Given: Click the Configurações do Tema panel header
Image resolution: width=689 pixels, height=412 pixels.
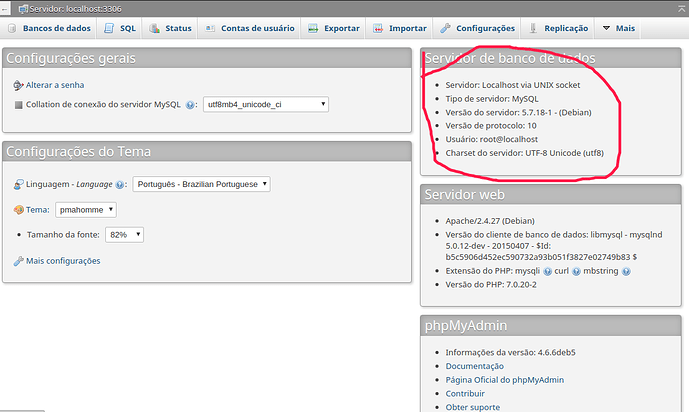Looking at the screenshot, I should 207,152.
